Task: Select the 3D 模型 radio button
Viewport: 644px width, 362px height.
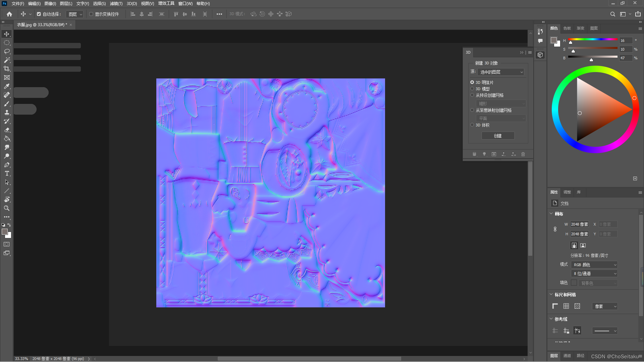Action: pos(472,89)
